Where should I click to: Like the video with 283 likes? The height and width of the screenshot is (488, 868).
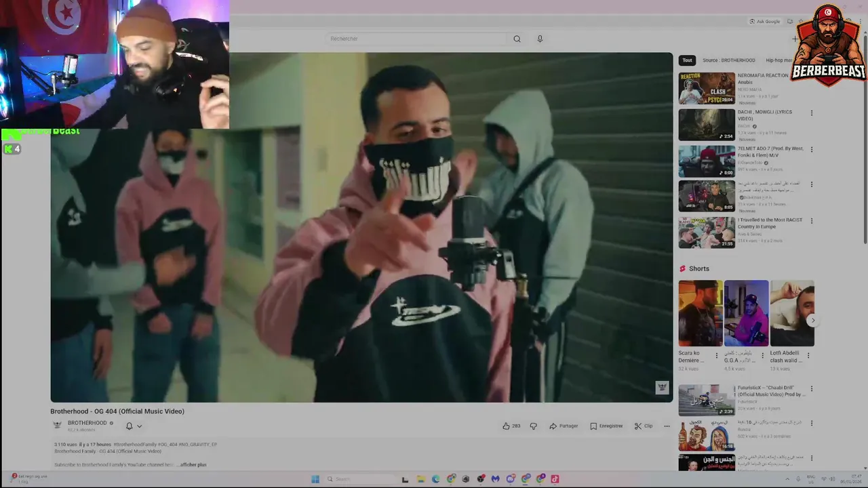pyautogui.click(x=511, y=426)
